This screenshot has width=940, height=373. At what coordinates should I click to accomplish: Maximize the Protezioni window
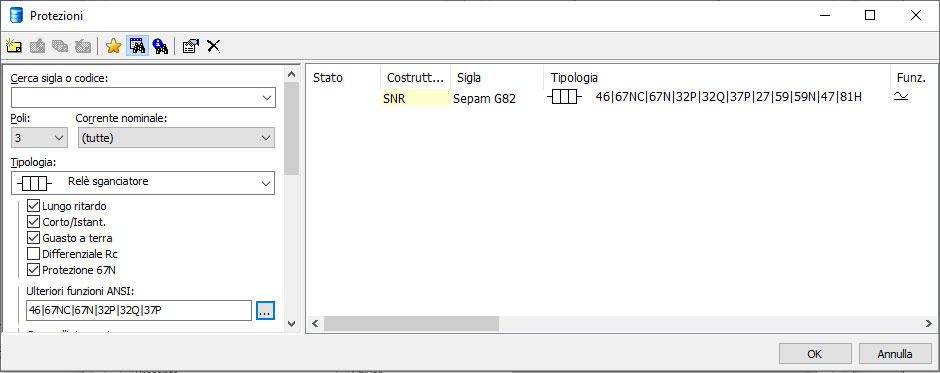click(870, 16)
